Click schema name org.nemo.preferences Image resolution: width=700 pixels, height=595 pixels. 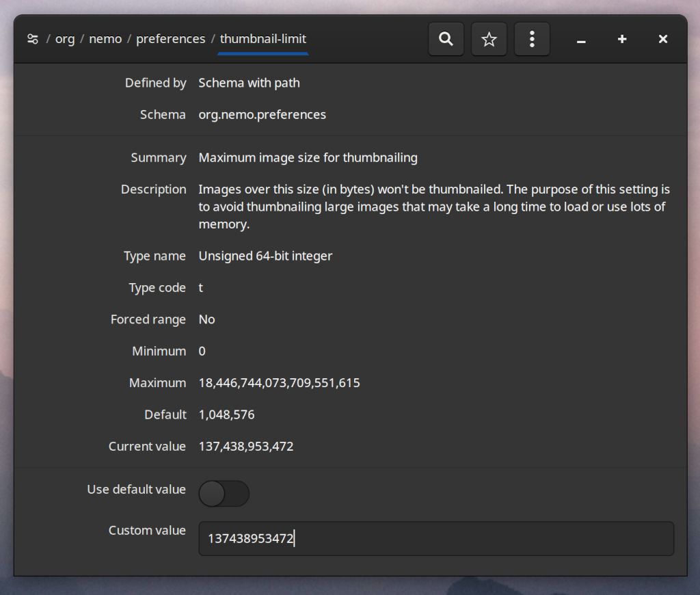(x=262, y=115)
